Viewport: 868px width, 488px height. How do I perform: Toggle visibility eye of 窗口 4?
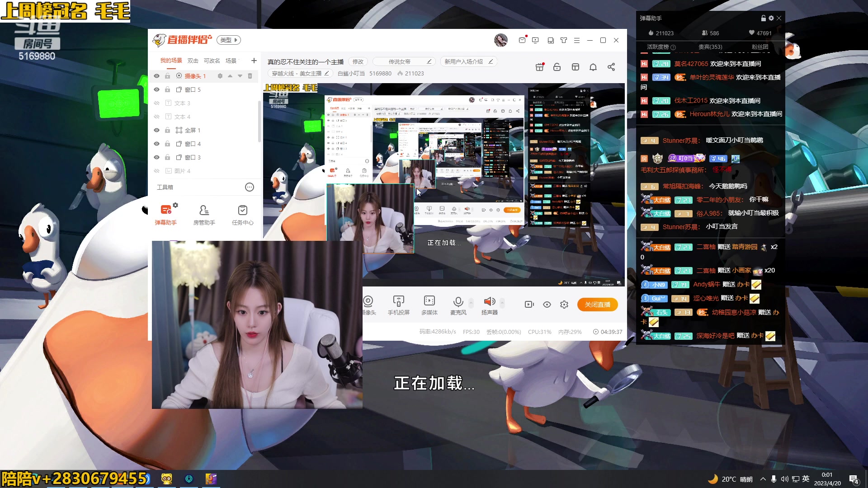coord(156,144)
